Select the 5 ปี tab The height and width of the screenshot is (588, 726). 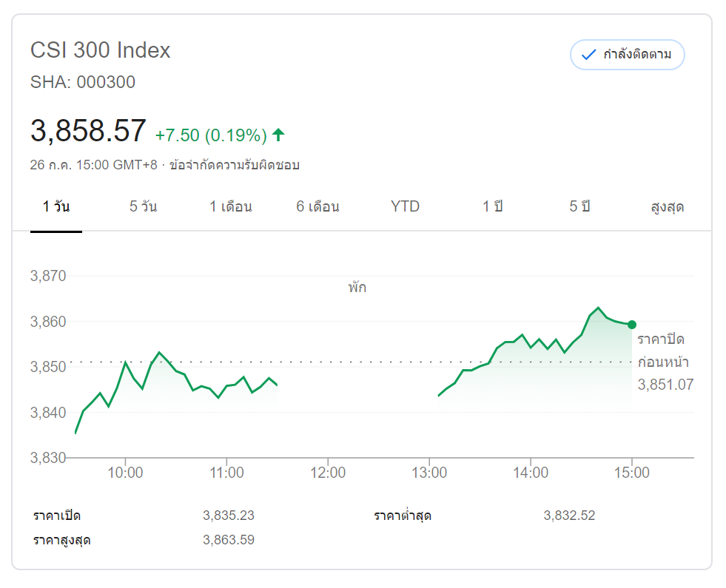click(579, 207)
